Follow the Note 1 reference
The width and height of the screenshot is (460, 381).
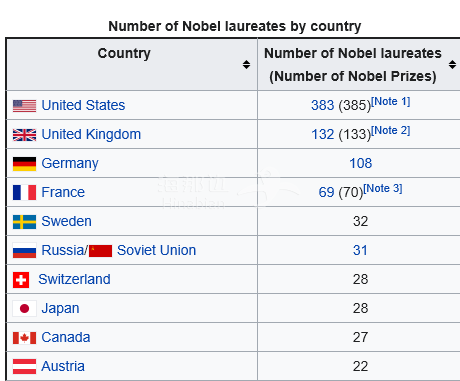point(390,101)
